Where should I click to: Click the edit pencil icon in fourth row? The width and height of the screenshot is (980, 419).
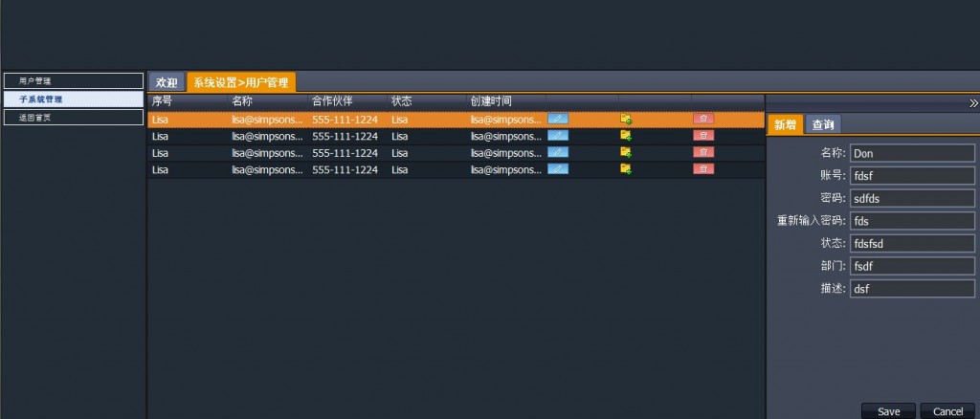(558, 168)
